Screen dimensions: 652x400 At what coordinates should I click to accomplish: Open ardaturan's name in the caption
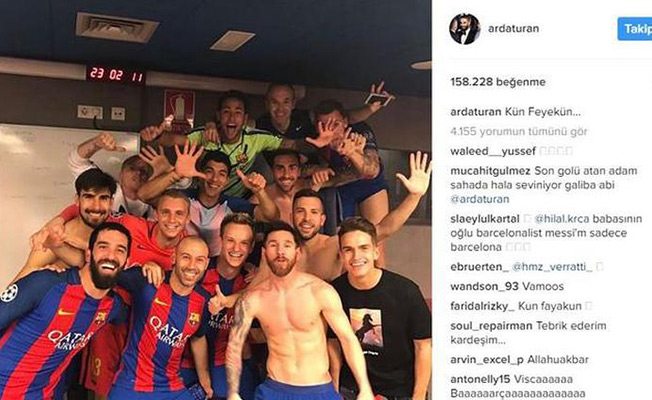click(476, 112)
